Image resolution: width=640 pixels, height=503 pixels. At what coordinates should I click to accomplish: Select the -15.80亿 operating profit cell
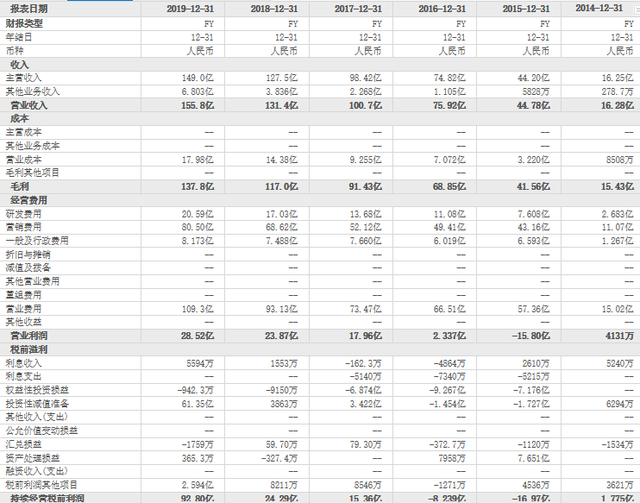pos(531,336)
